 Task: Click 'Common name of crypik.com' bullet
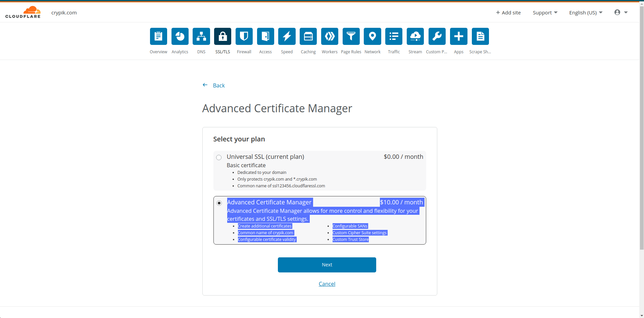(265, 233)
